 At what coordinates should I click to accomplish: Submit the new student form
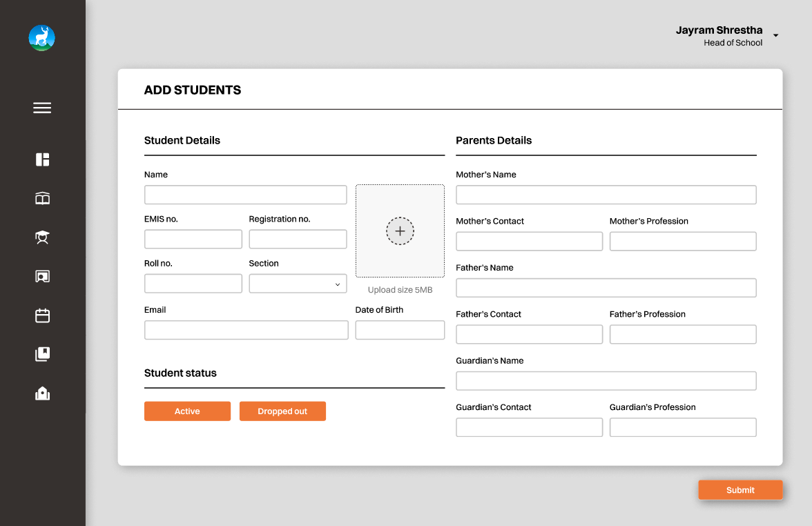tap(740, 489)
